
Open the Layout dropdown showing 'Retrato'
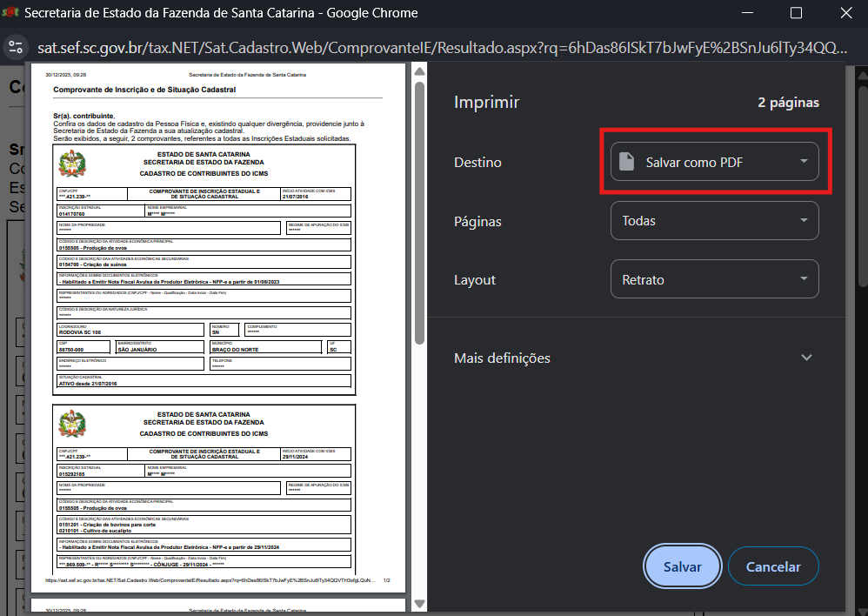[714, 280]
